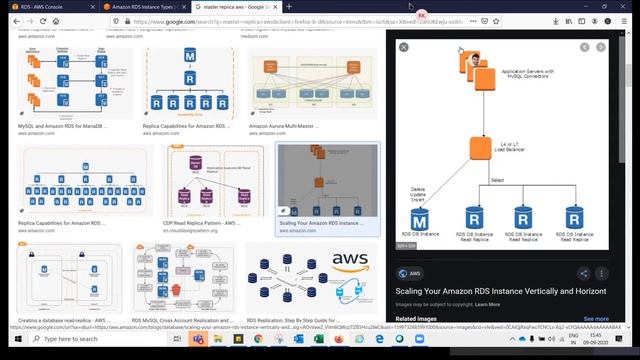Open preview panel more options menu

click(602, 273)
